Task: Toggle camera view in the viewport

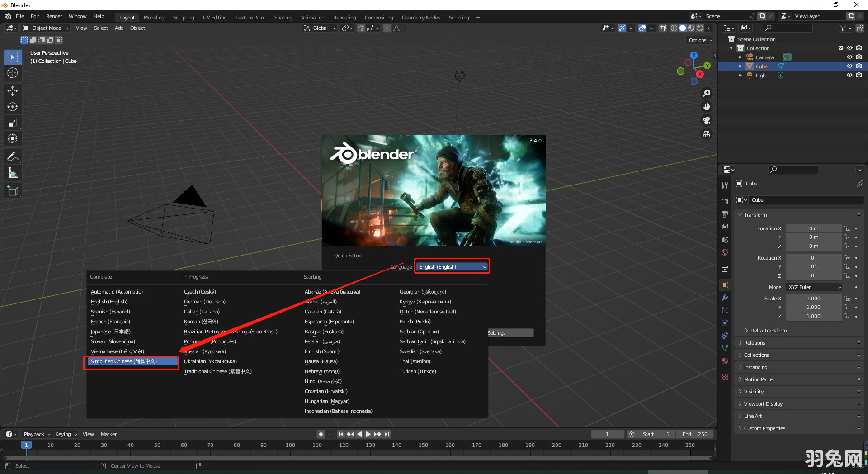Action: [x=707, y=120]
